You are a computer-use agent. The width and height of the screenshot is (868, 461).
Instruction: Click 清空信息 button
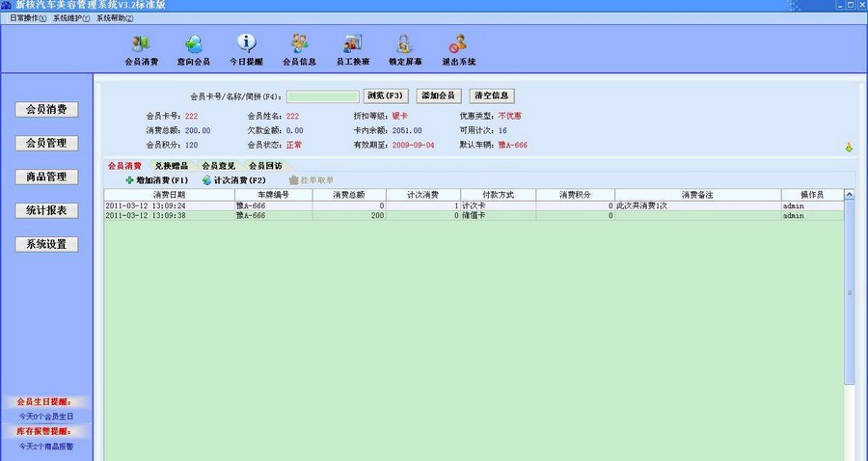point(492,95)
